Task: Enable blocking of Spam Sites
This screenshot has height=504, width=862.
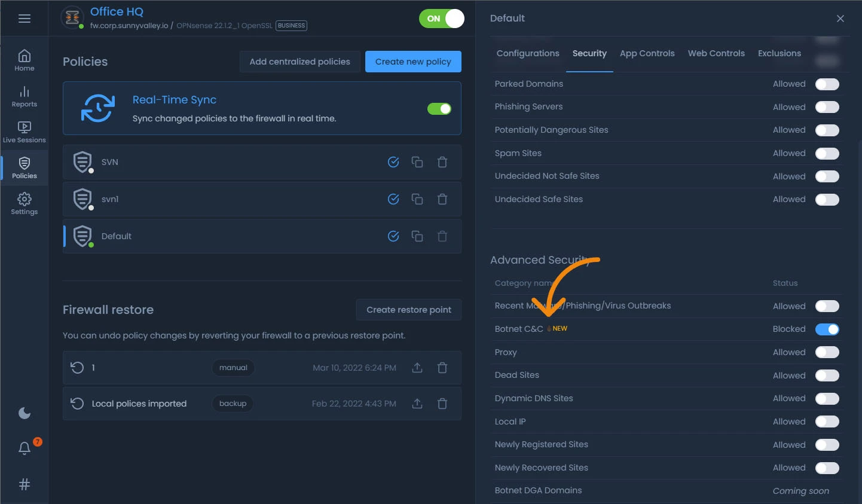Action: click(827, 153)
